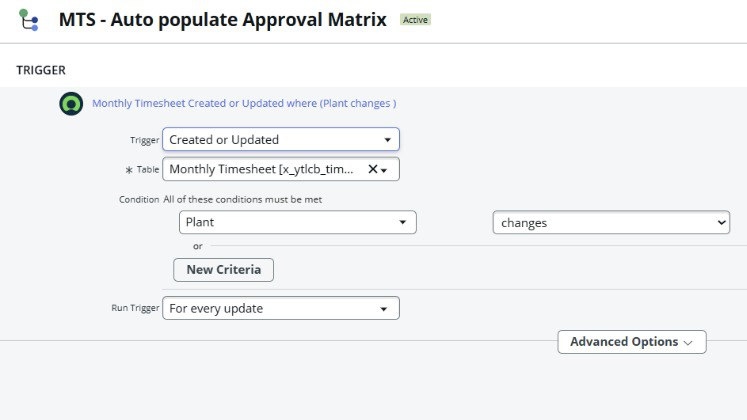Click inside the Monthly Timesheet table field
The height and width of the screenshot is (420, 747).
262,170
